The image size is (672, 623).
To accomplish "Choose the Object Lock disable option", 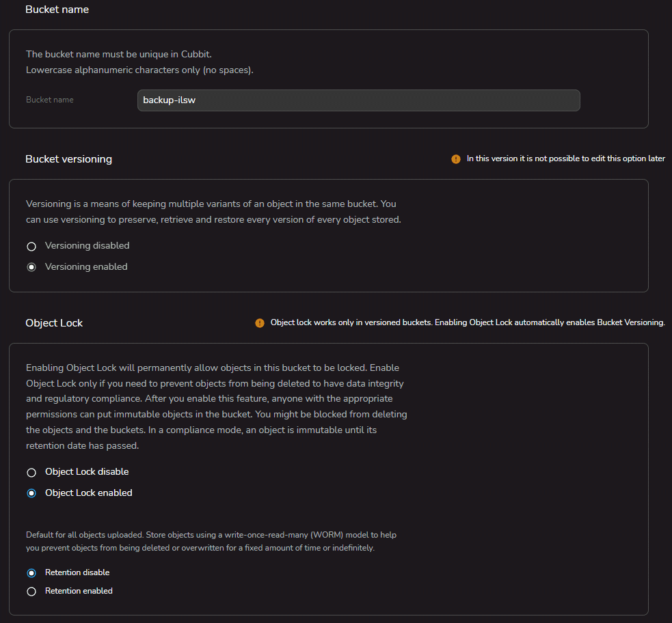I will tap(31, 472).
